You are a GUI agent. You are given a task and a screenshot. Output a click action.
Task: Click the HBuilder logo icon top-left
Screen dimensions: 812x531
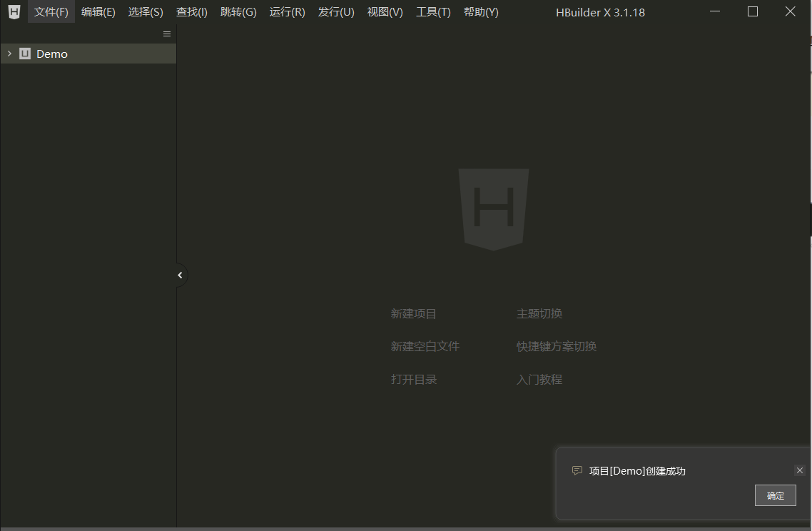(x=14, y=12)
